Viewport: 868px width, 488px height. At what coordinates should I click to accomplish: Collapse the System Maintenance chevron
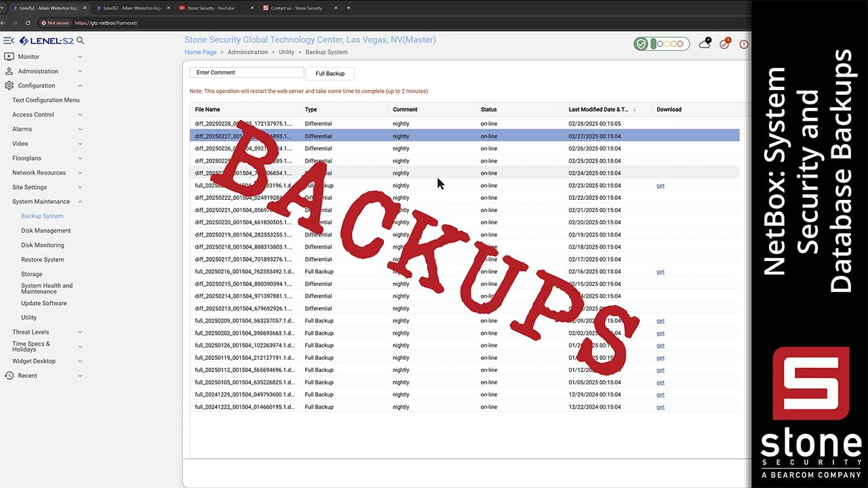[x=80, y=202]
